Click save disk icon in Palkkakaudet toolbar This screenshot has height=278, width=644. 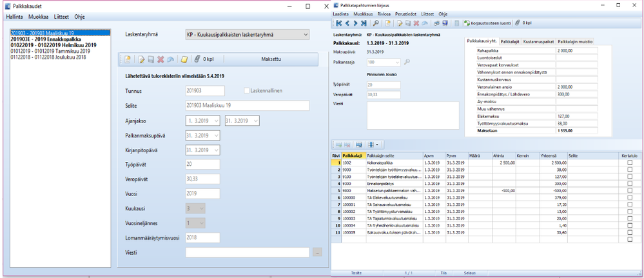click(151, 59)
